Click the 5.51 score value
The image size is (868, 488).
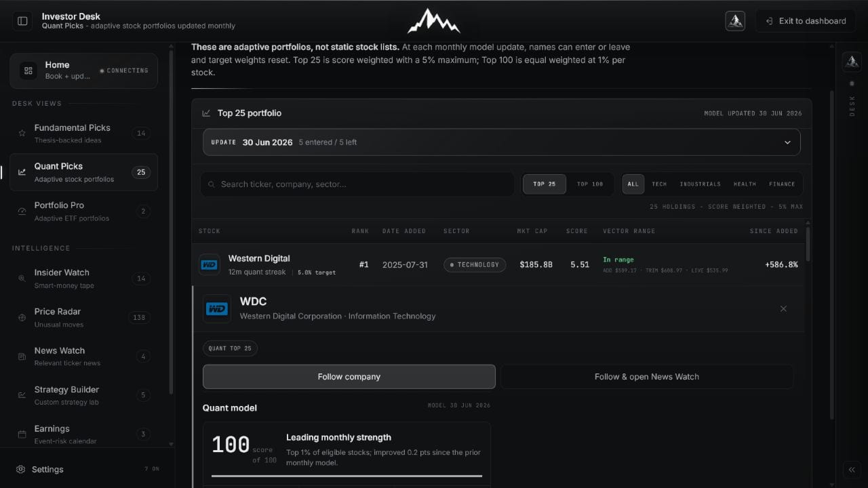(580, 265)
